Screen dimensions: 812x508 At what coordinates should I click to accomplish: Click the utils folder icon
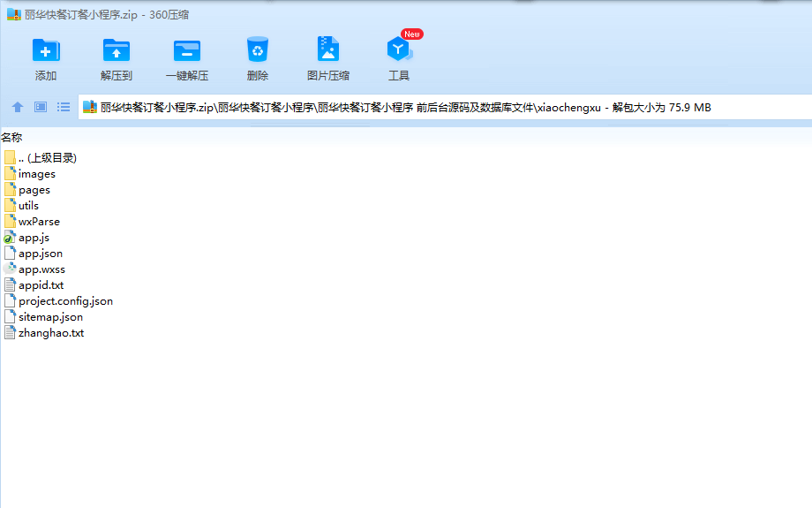tap(10, 205)
